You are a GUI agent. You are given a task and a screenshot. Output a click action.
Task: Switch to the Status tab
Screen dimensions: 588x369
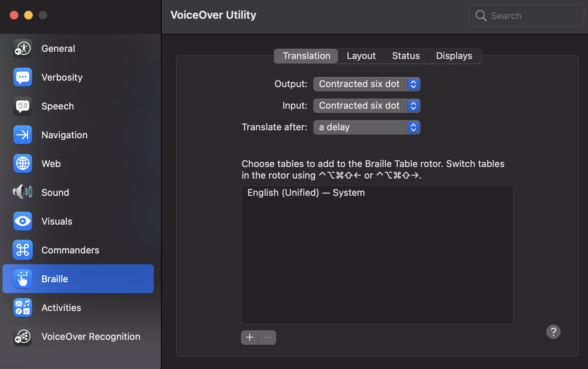[x=406, y=56]
